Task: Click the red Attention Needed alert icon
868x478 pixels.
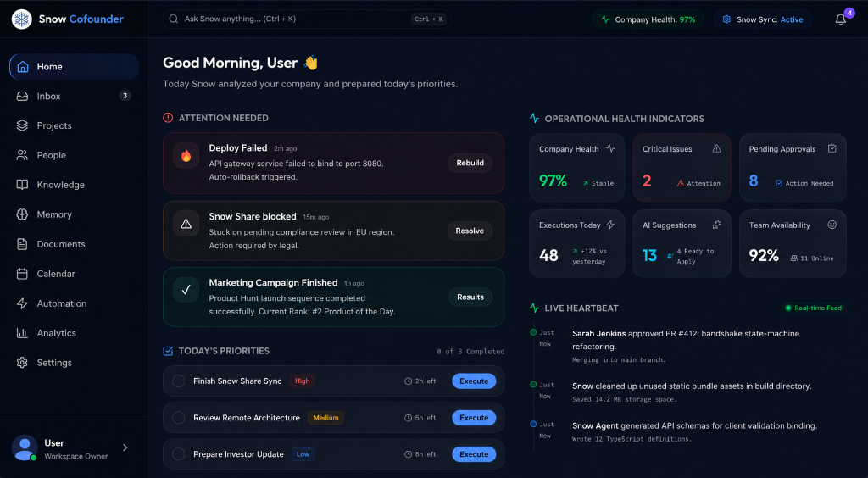Action: (168, 118)
